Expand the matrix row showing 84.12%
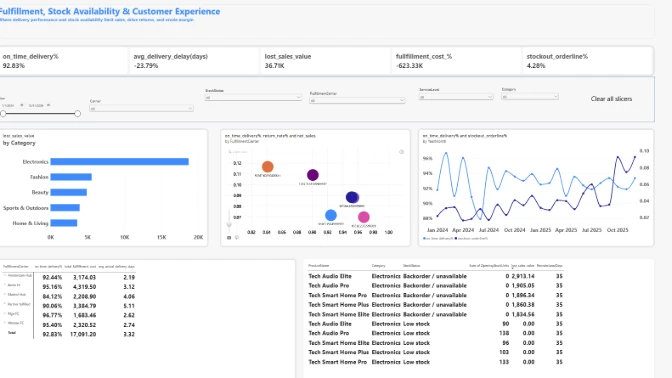Image resolution: width=672 pixels, height=378 pixels. point(5,294)
